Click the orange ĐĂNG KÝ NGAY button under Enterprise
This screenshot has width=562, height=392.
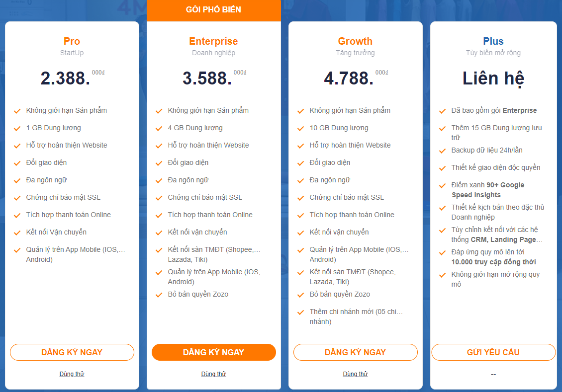pyautogui.click(x=214, y=352)
